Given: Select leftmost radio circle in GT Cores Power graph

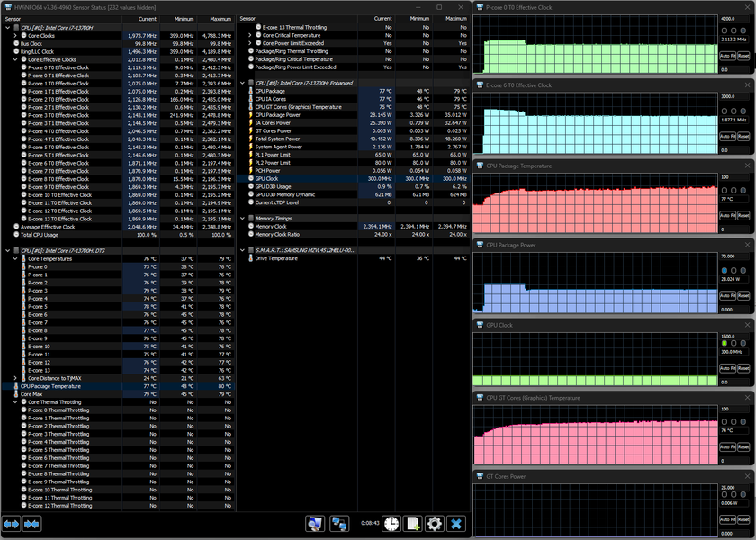Looking at the screenshot, I should (724, 495).
